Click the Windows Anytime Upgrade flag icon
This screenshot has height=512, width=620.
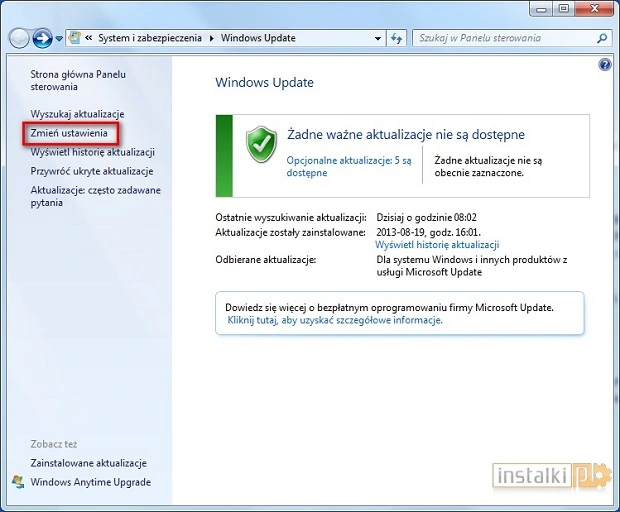[x=18, y=482]
